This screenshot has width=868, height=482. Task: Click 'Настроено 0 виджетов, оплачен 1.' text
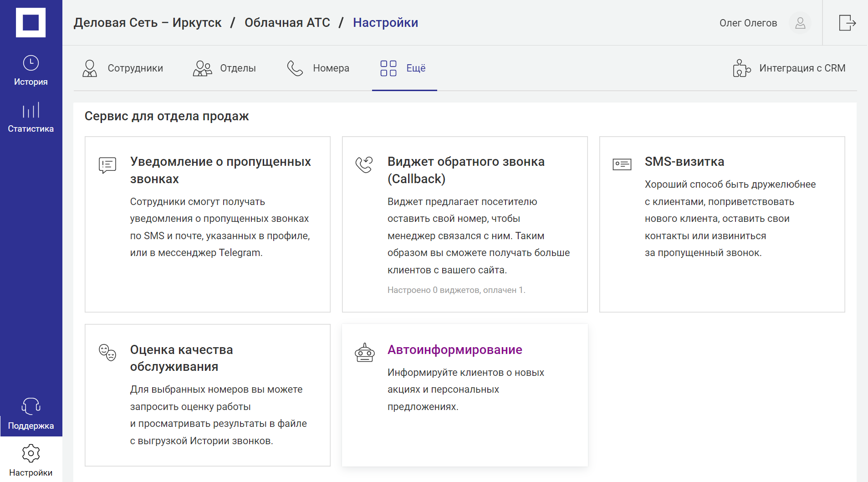tap(456, 290)
